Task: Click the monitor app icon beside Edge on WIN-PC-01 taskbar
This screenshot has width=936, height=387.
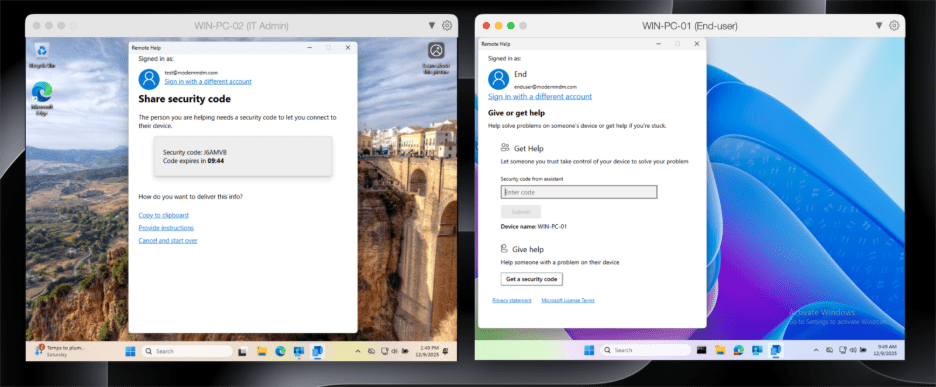Action: point(757,350)
